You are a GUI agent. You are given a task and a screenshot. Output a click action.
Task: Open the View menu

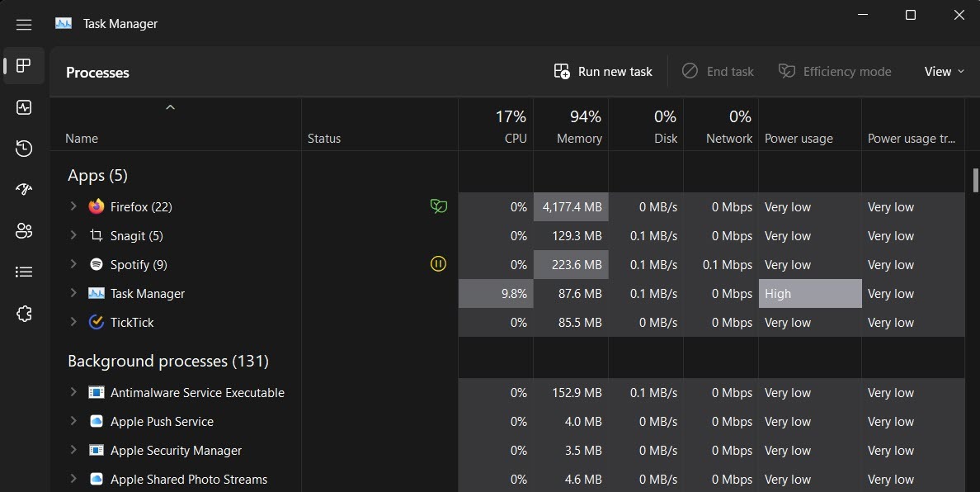pyautogui.click(x=943, y=71)
